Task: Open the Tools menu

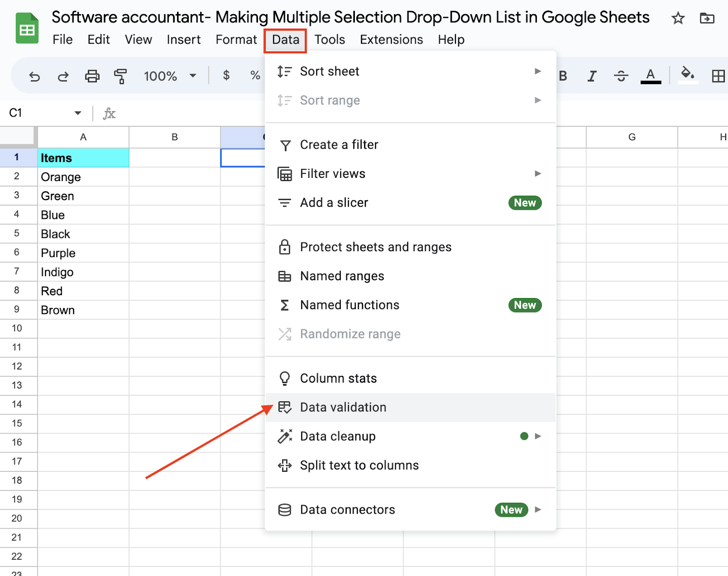Action: pos(329,40)
